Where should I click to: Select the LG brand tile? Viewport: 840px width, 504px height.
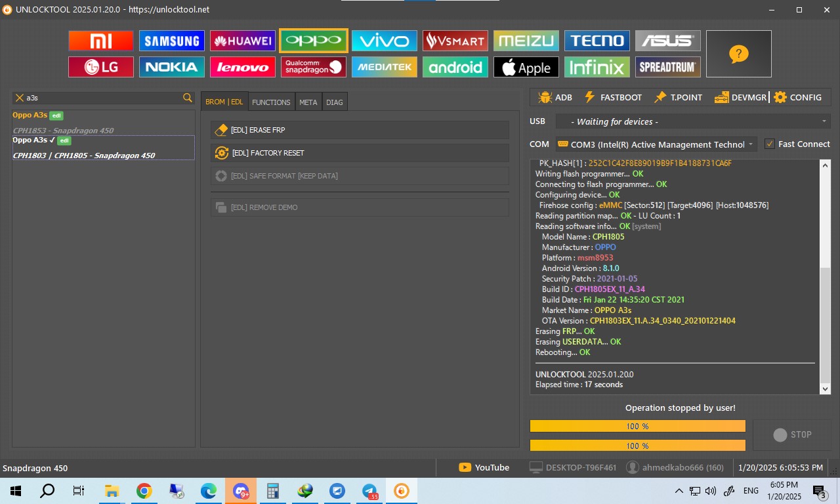[101, 67]
